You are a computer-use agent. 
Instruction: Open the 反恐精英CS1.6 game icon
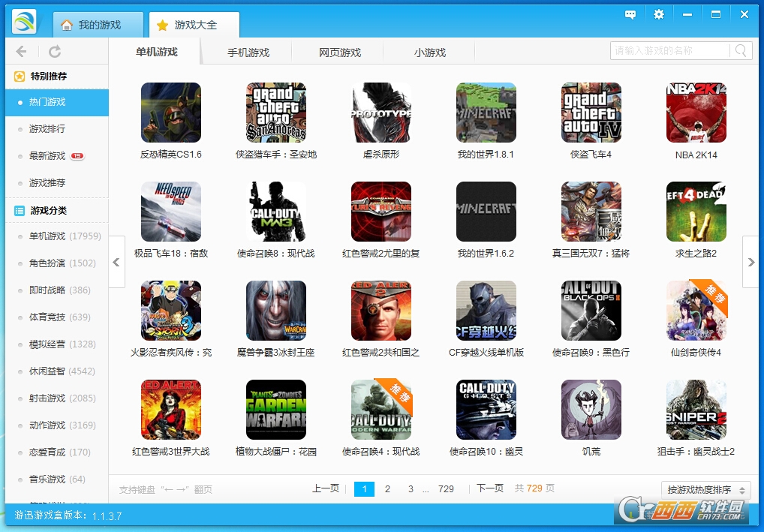171,113
